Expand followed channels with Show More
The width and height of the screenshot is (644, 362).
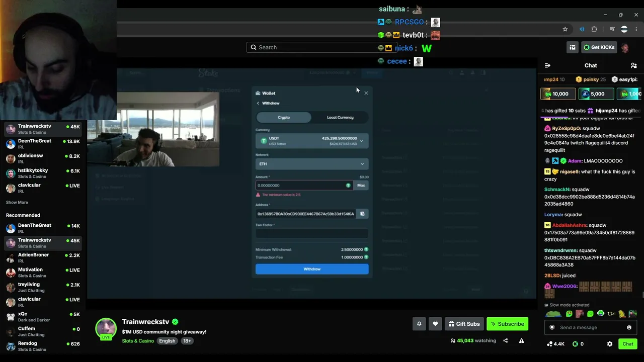(17, 202)
